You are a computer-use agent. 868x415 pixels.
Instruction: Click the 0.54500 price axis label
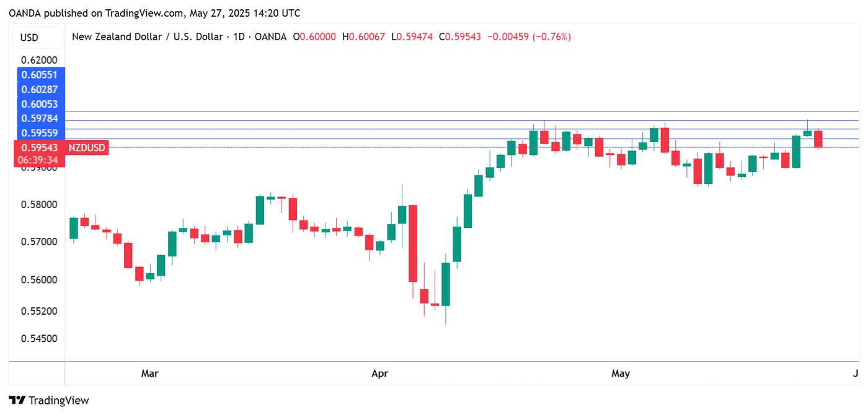[39, 338]
